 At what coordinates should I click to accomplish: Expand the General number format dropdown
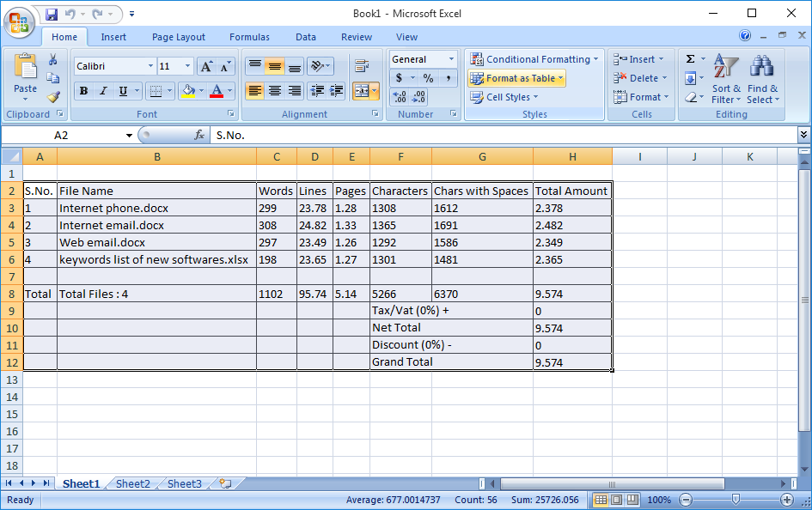[x=451, y=59]
